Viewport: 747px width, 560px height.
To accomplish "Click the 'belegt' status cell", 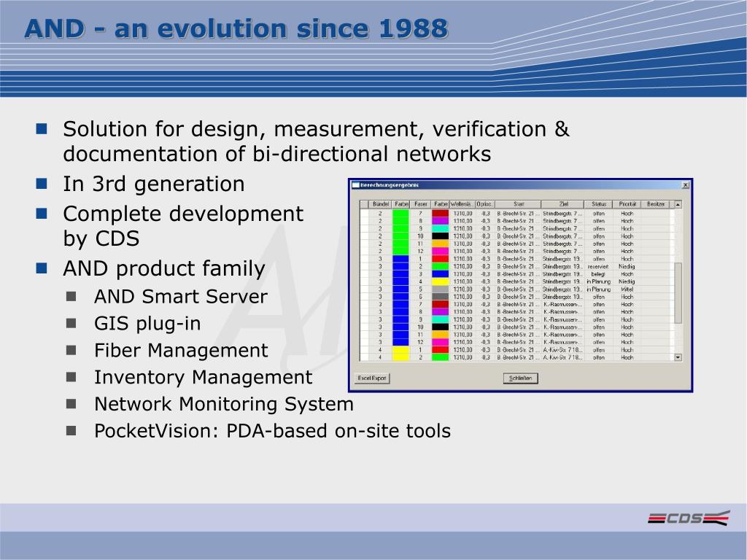I will click(598, 274).
